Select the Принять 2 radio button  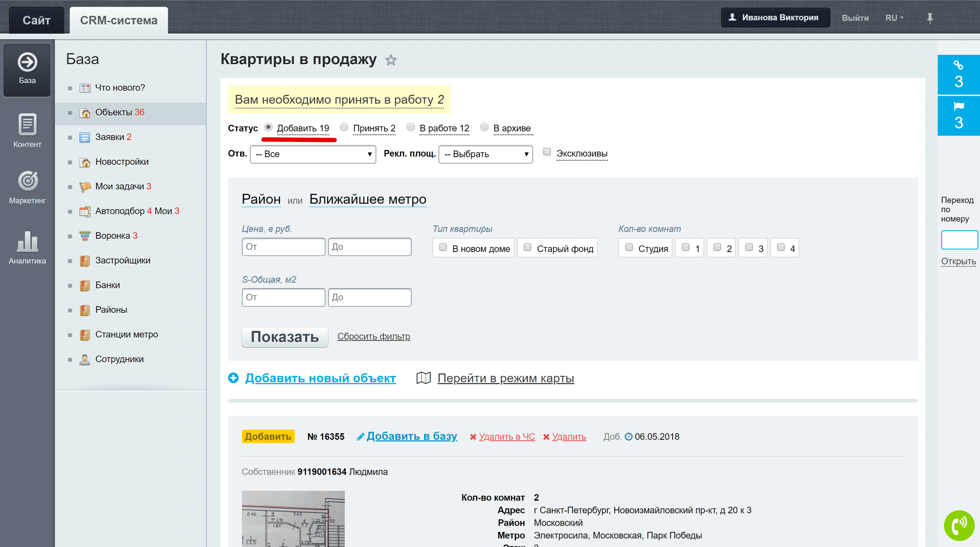[344, 129]
